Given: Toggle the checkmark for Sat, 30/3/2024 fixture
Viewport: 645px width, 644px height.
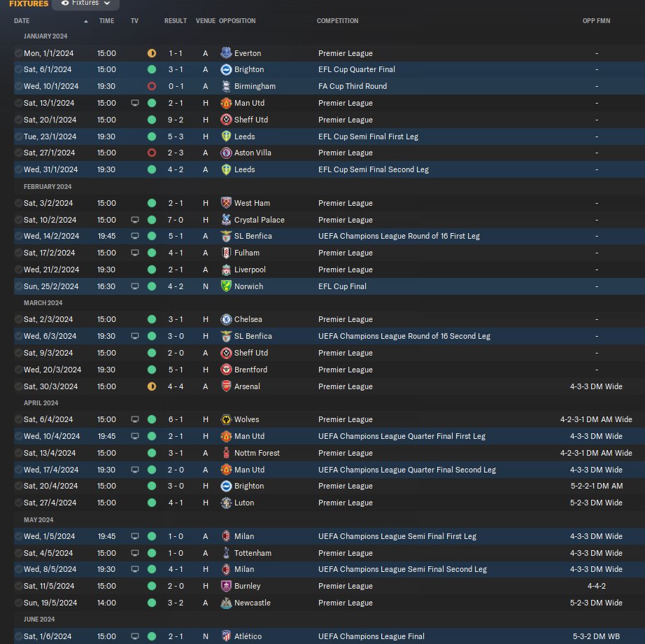Looking at the screenshot, I should [18, 386].
